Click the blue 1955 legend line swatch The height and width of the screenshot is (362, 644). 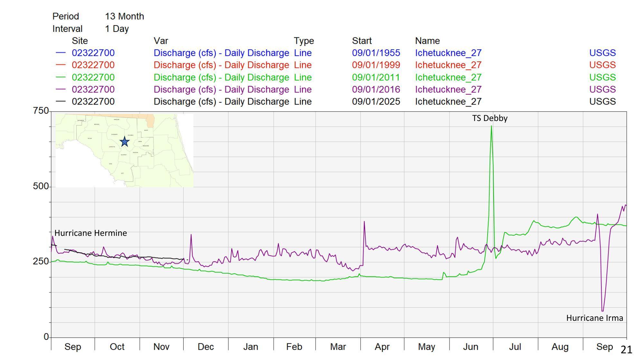tap(61, 53)
